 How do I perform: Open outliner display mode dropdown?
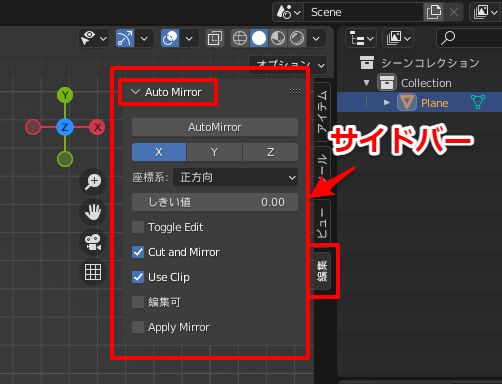(398, 39)
